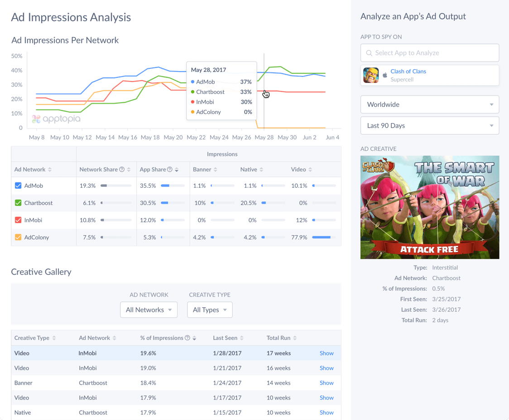Screen dimensions: 509x420
Task: Click AdMob Network Share value 19.3%
Action: click(88, 186)
